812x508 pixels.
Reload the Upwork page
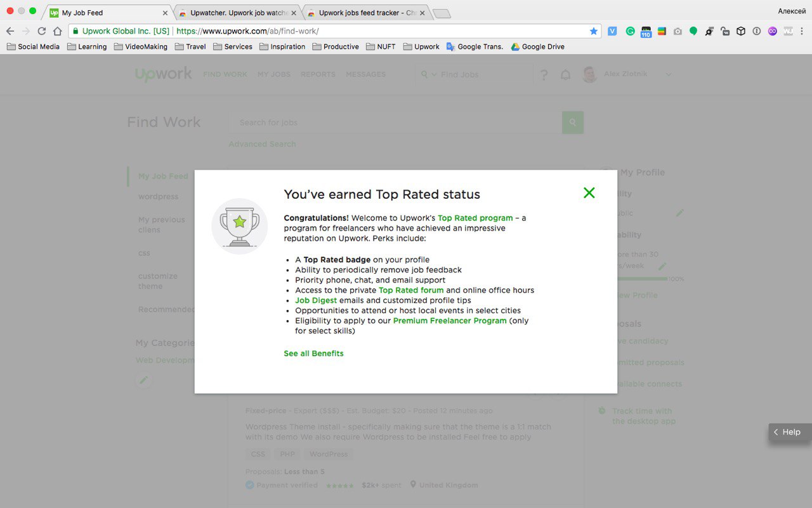42,31
